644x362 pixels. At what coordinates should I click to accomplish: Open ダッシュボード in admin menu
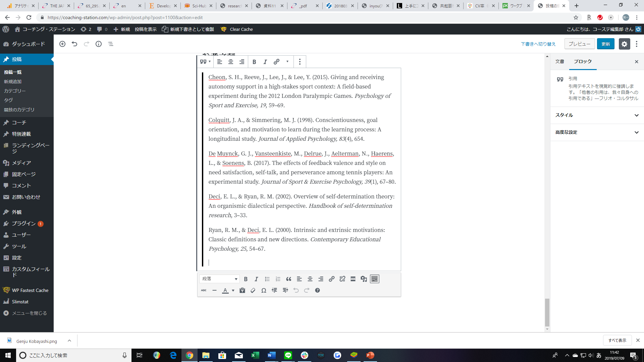click(x=27, y=44)
